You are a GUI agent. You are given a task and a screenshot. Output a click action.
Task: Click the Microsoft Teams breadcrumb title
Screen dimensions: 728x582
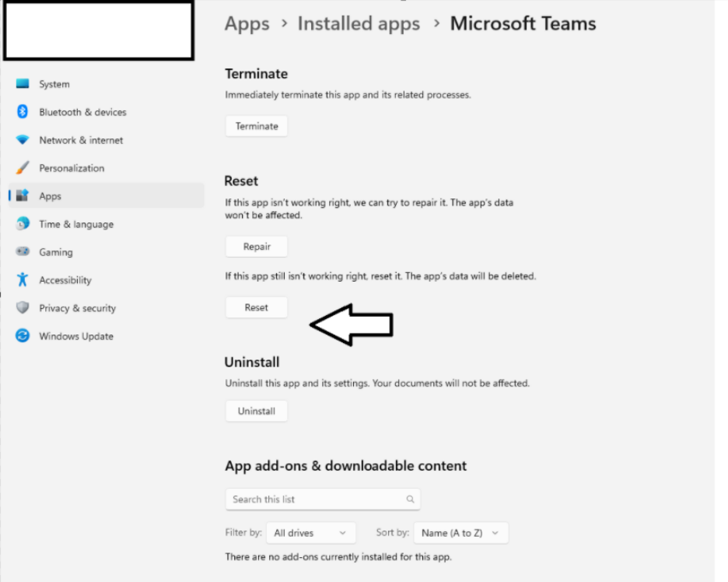coord(523,23)
